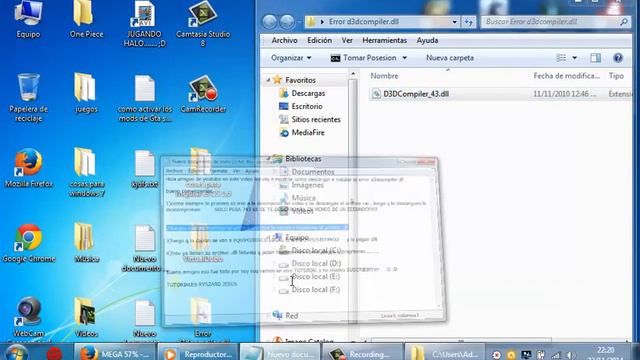
Task: Click navigation pane scroll up arrow
Action: 353,74
